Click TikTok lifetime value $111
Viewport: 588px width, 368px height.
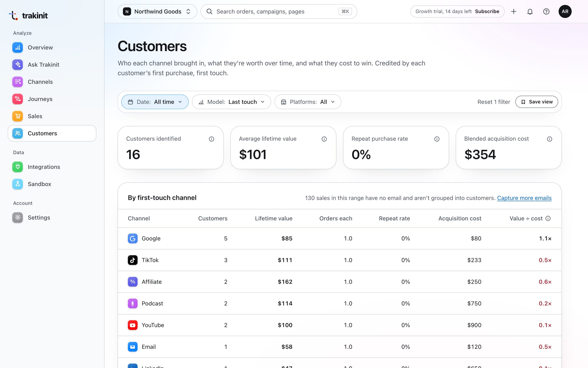point(285,260)
